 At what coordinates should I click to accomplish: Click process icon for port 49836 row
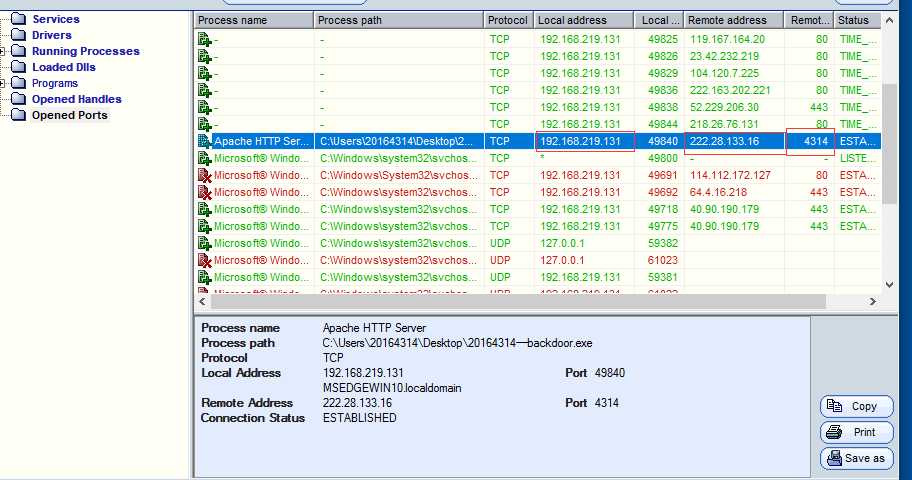(204, 90)
